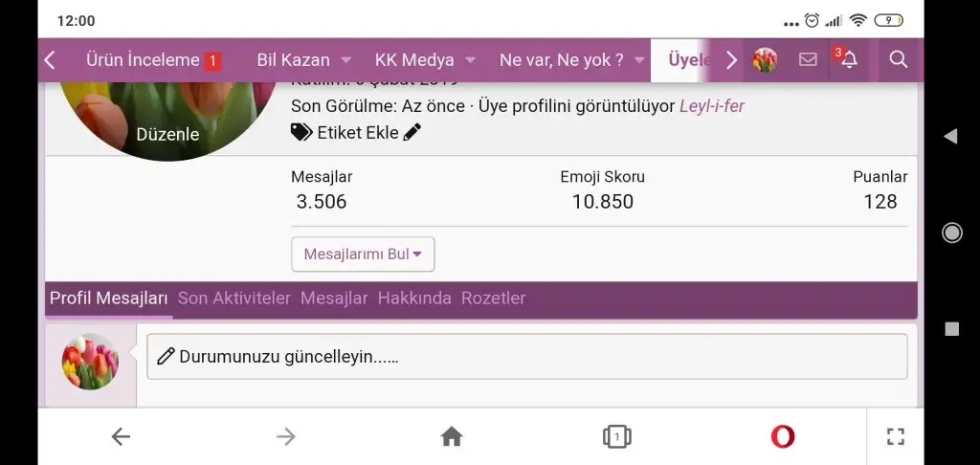Screen dimensions: 980x465
Task: Open the envelope messages inbox icon
Action: pyautogui.click(x=808, y=59)
